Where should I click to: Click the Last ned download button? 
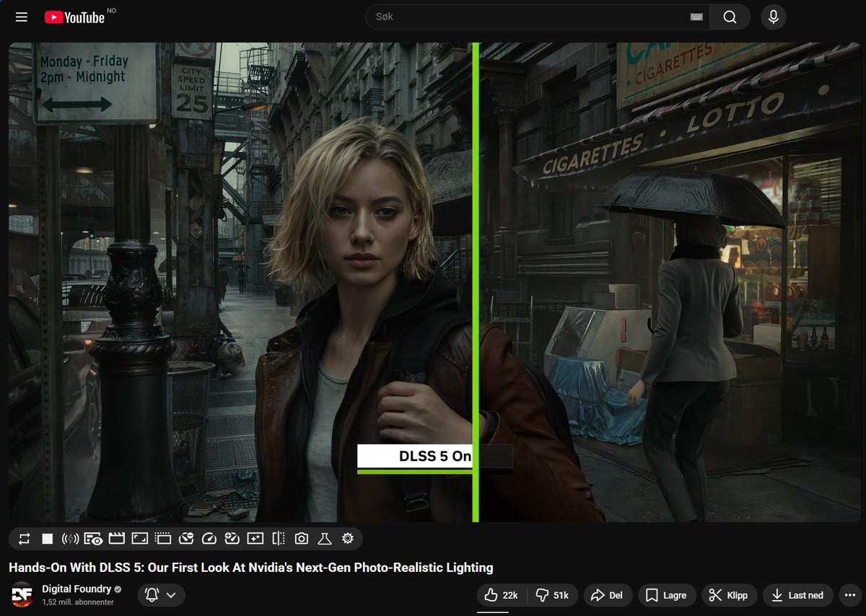click(x=798, y=595)
